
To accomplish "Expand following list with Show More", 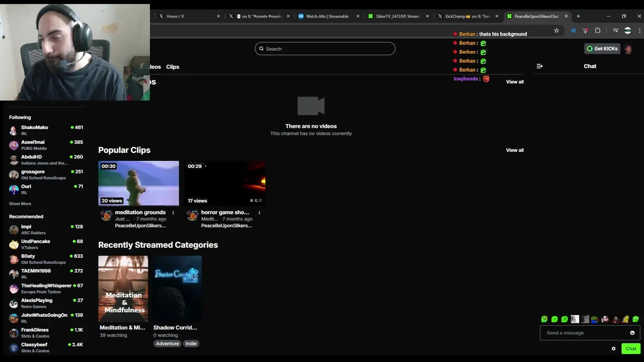I will 20,204.
